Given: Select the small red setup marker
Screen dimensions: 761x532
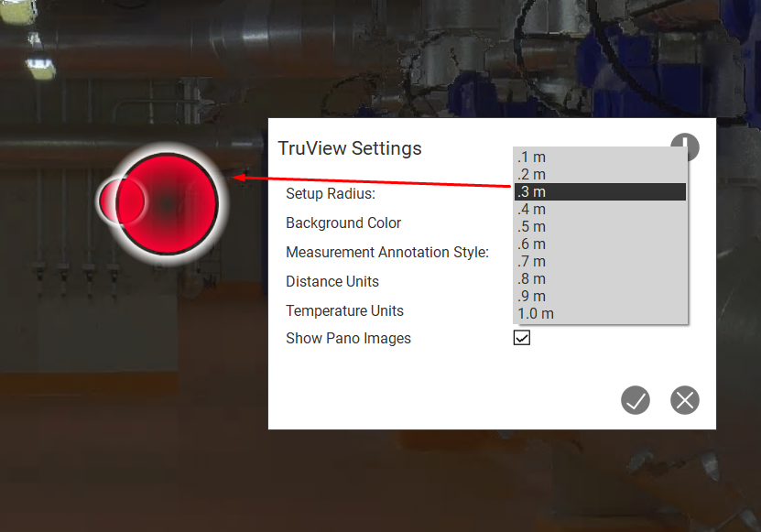Looking at the screenshot, I should pyautogui.click(x=119, y=201).
